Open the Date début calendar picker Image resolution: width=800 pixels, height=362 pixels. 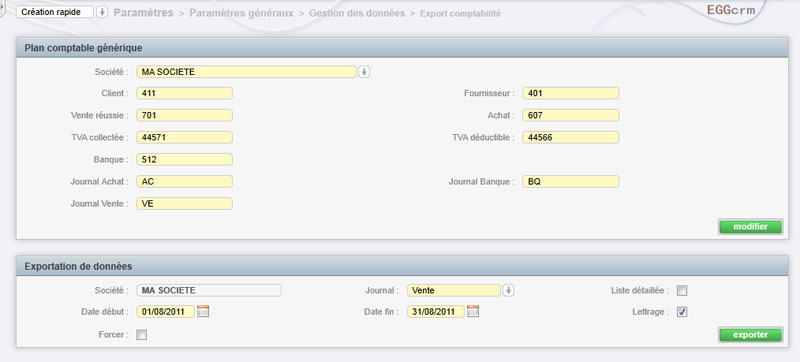coord(203,311)
